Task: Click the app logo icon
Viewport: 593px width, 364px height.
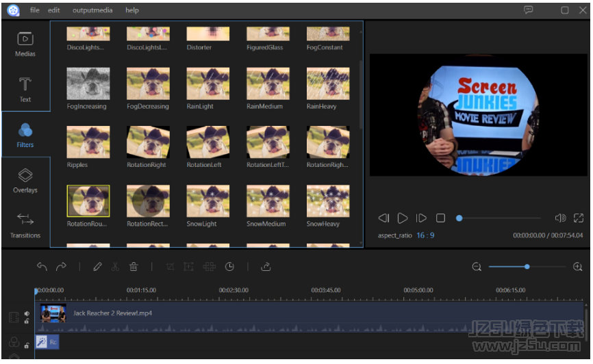Action: tap(13, 10)
